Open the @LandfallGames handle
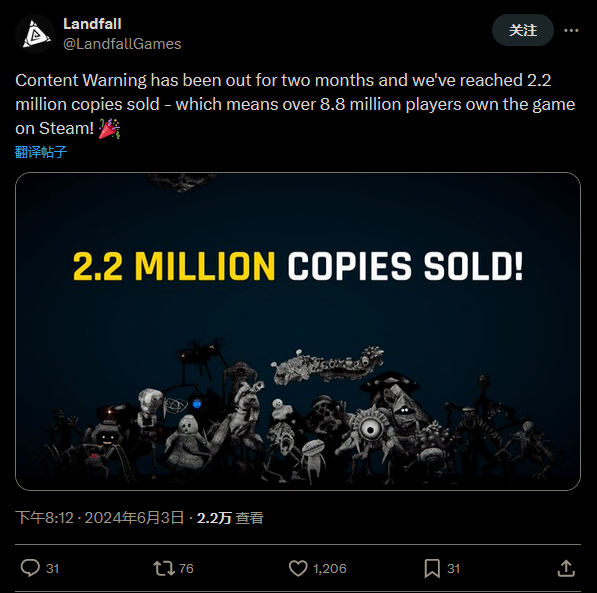The image size is (597, 593). coord(122,44)
